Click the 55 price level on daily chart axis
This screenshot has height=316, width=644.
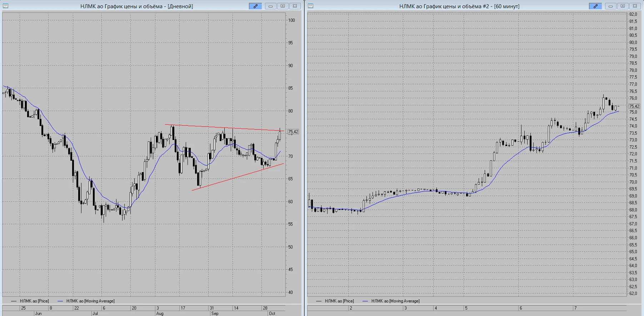coord(291,224)
